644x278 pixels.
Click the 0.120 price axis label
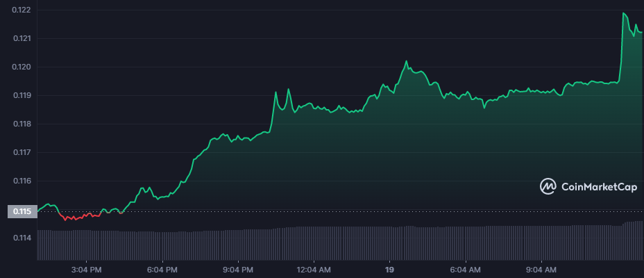[x=22, y=67]
